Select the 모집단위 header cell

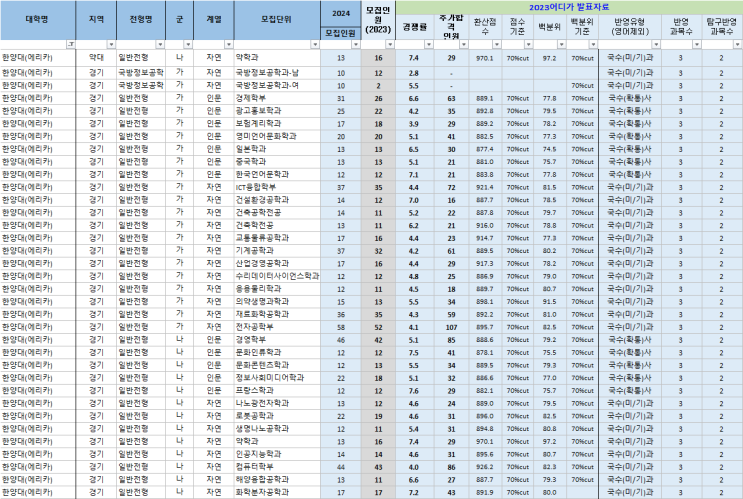(277, 20)
